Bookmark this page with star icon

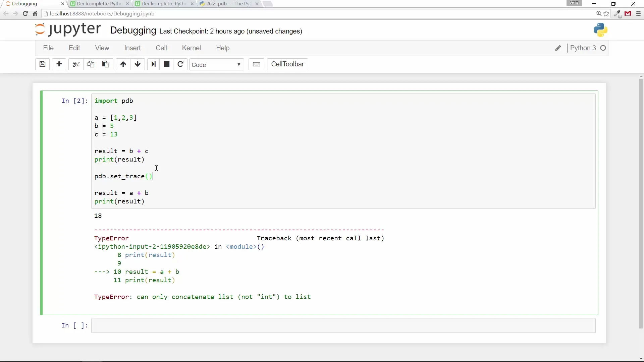[x=606, y=14]
